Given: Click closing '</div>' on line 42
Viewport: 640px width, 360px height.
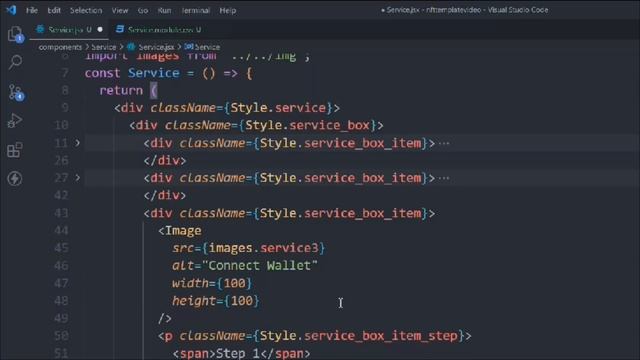Looking at the screenshot, I should (x=165, y=196).
